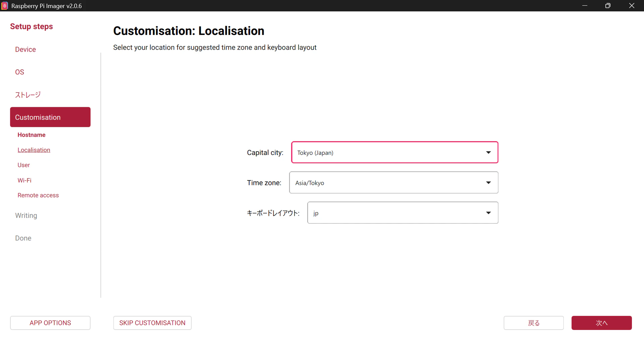Viewport: 644px width, 337px height.
Task: Click the 'キーボードレイアウト:' label
Action: pos(273,213)
